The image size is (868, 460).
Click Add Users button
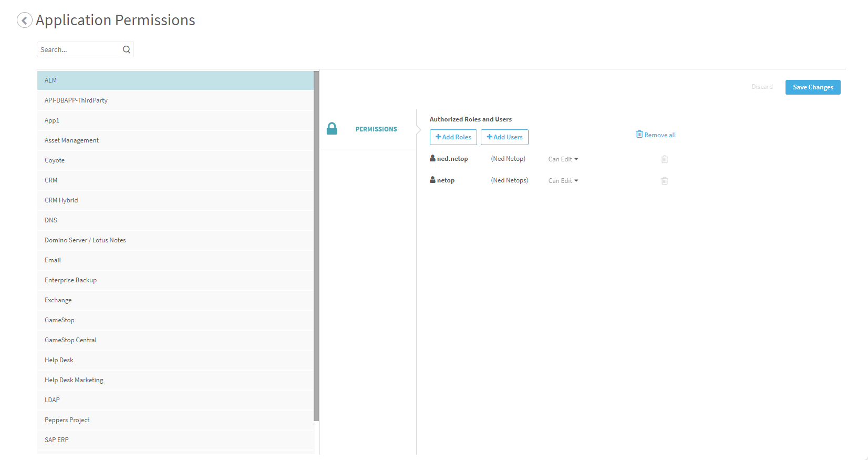pyautogui.click(x=504, y=137)
